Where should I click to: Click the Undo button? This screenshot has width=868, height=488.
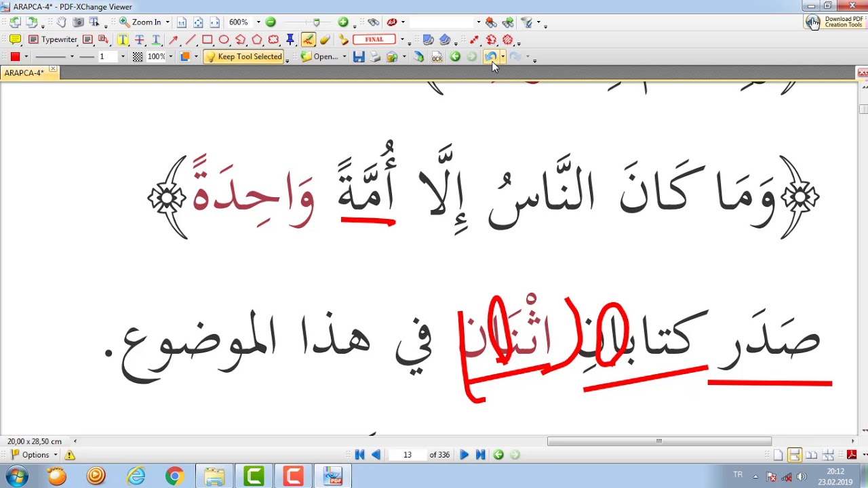(x=490, y=57)
